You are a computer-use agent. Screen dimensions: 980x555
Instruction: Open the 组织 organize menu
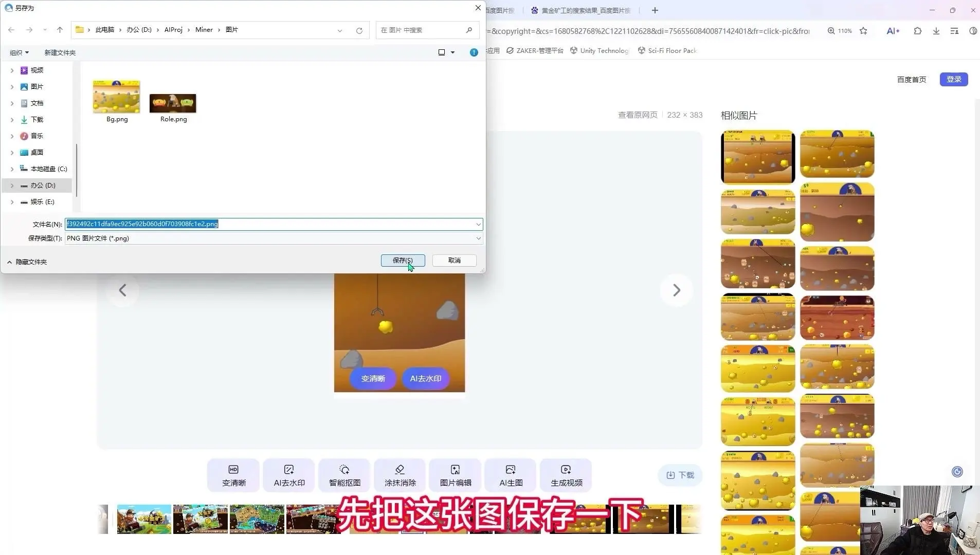pyautogui.click(x=20, y=52)
